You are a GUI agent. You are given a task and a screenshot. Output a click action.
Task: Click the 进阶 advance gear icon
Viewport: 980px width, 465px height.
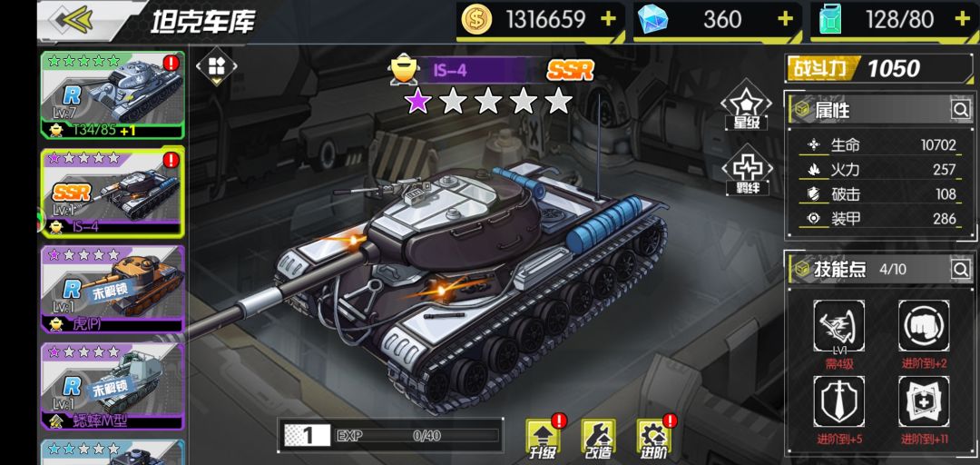click(x=653, y=439)
